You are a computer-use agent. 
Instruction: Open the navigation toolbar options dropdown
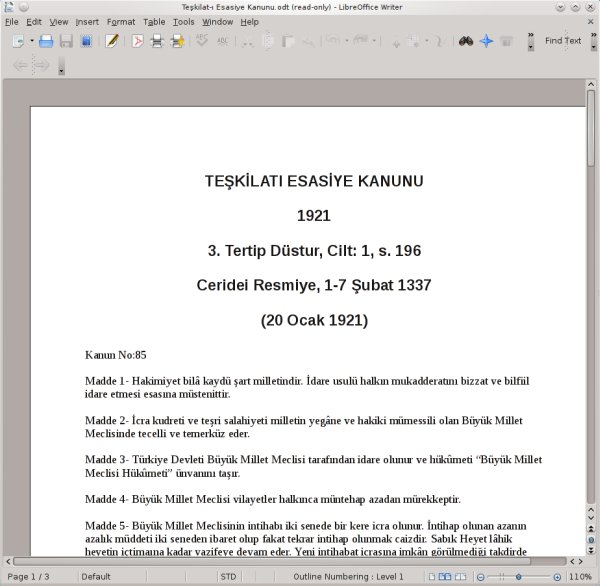(x=61, y=66)
